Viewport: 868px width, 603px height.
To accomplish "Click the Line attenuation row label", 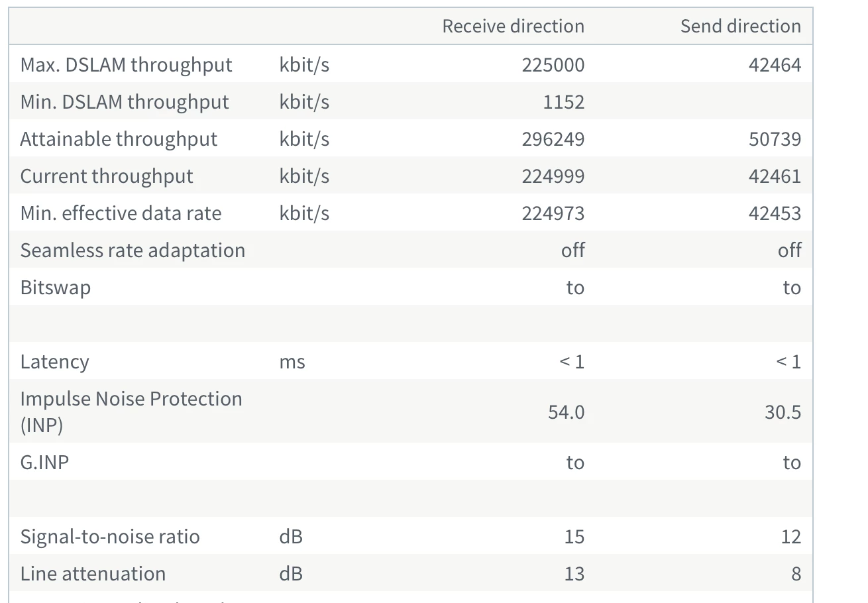I will [x=93, y=574].
